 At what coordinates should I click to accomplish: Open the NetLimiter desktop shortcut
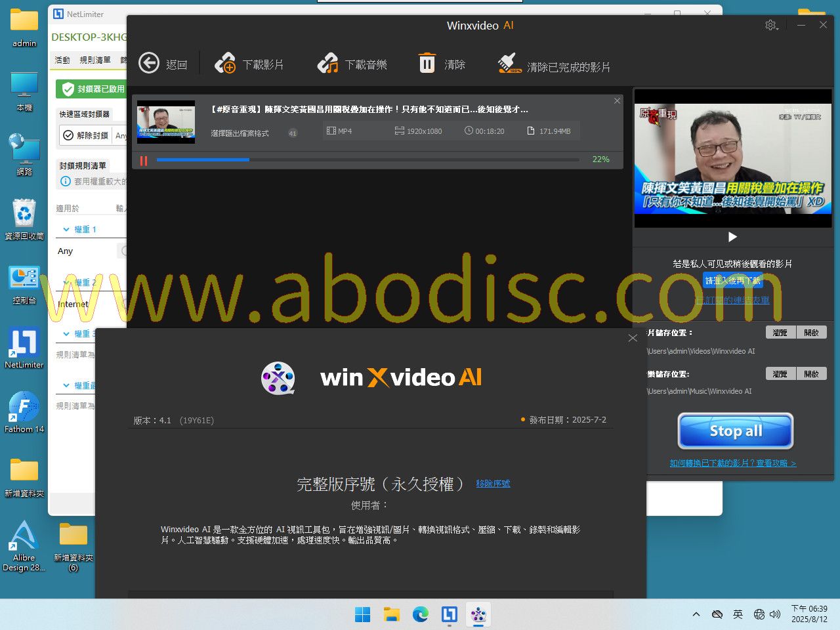coord(24,348)
